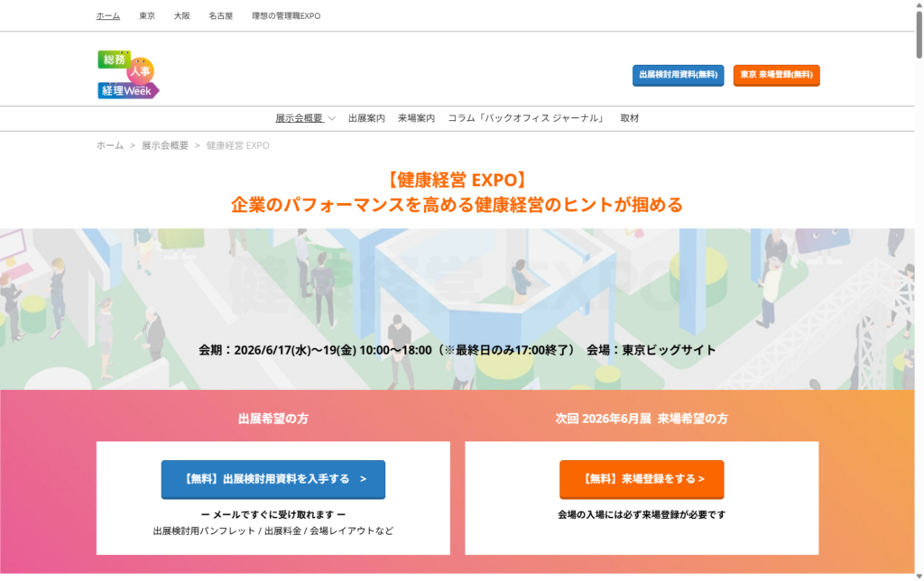Select 来場案内 in navigation bar
This screenshot has width=924, height=581.
coord(416,118)
